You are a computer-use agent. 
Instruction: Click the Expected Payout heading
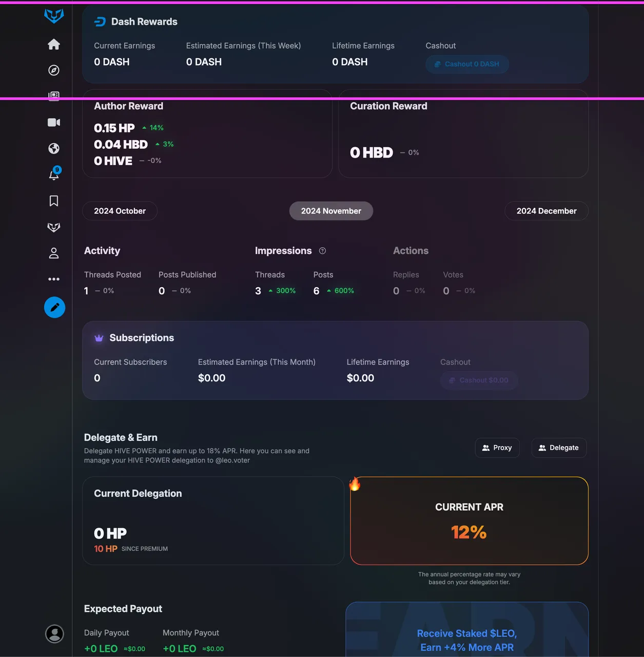tap(123, 609)
